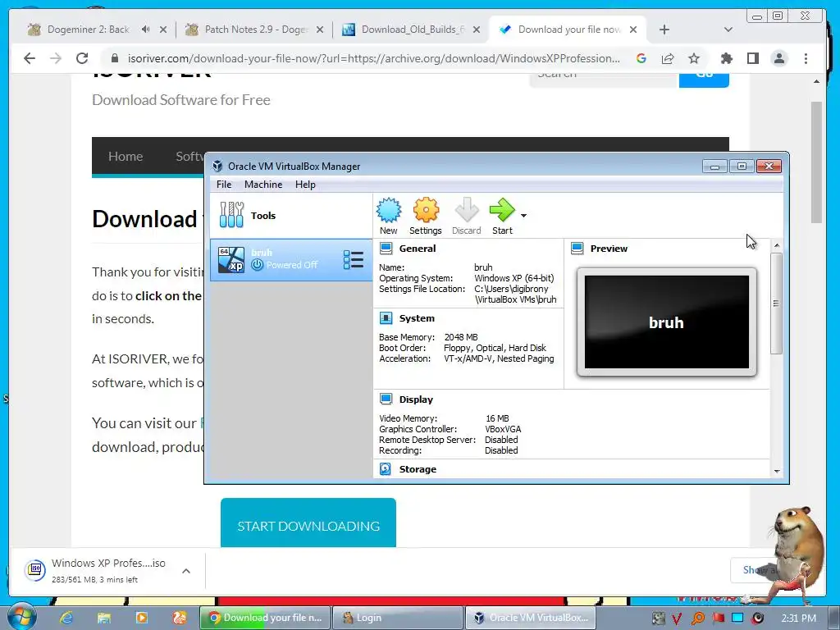This screenshot has width=840, height=630.
Task: Close the Download_Old_Builds tab
Action: click(x=477, y=30)
